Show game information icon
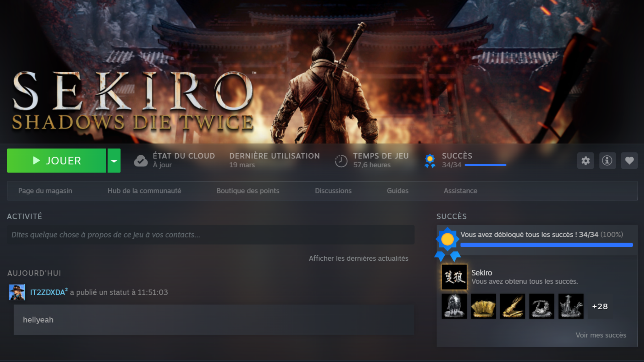Viewport: 644px width, 362px height. (607, 161)
